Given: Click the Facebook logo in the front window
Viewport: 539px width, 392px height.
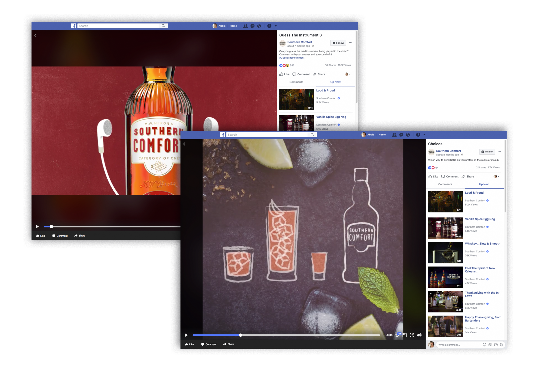Looking at the screenshot, I should [x=222, y=135].
